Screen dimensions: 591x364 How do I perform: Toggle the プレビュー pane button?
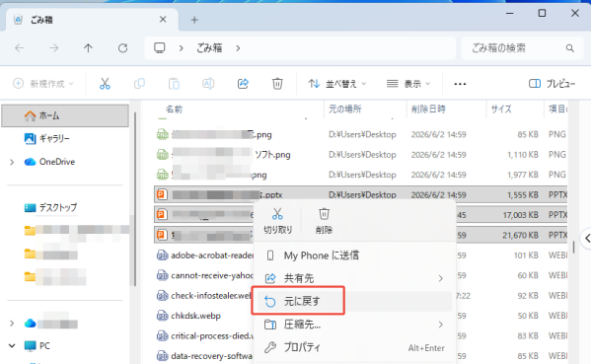pyautogui.click(x=553, y=84)
